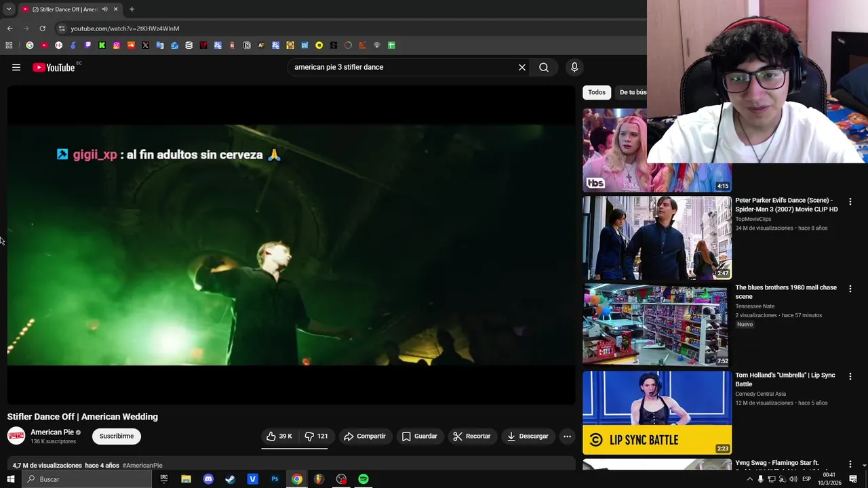Open Epic Games from the taskbar
Image resolution: width=868 pixels, height=488 pixels.
click(164, 479)
